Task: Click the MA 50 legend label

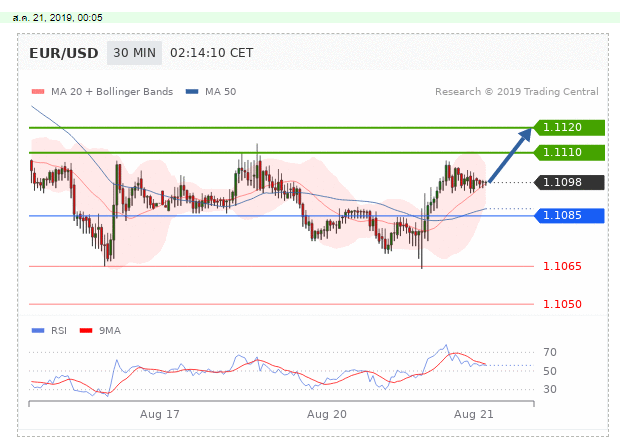Action: (220, 92)
